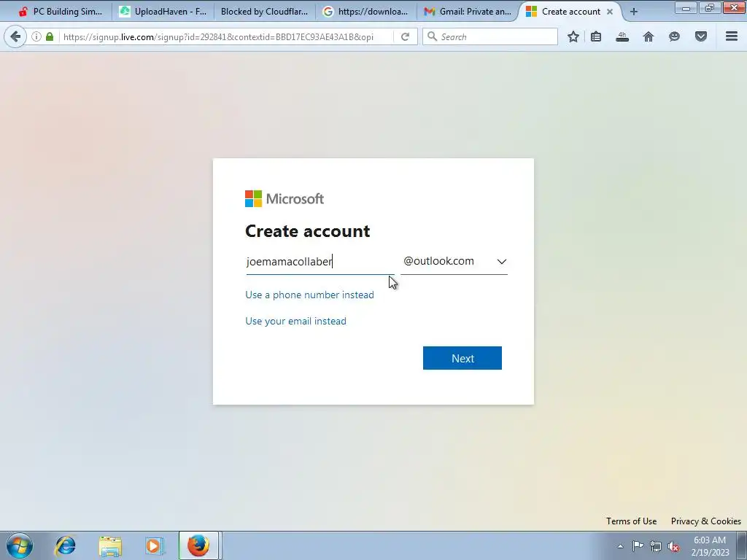The height and width of the screenshot is (560, 747).
Task: Minimize the Firefox window
Action: (x=686, y=7)
